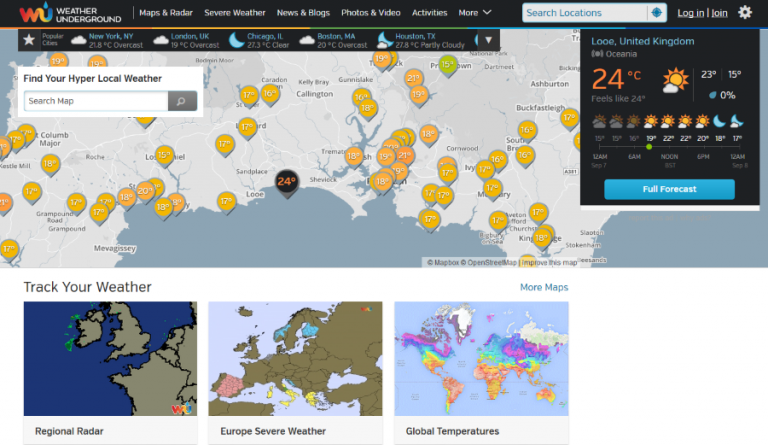Open the Severe Weather menu
Viewport: 768px width, 445px height.
(x=235, y=13)
